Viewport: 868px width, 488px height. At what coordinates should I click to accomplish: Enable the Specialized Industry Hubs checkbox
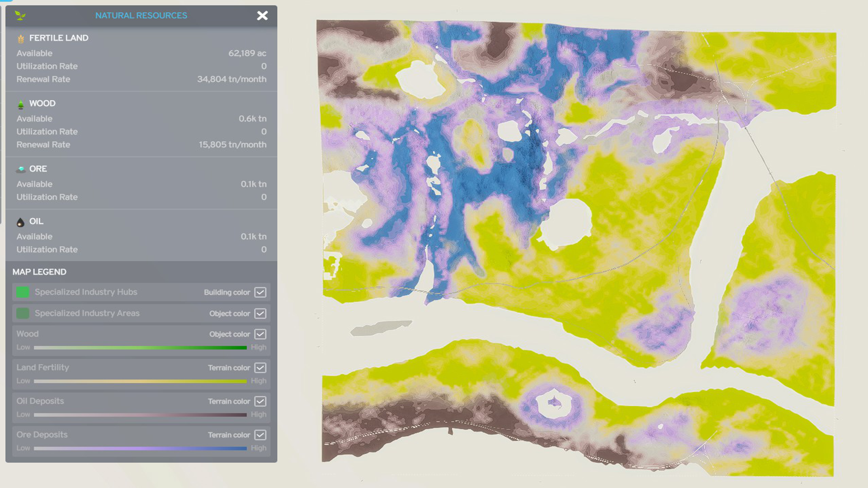click(260, 292)
